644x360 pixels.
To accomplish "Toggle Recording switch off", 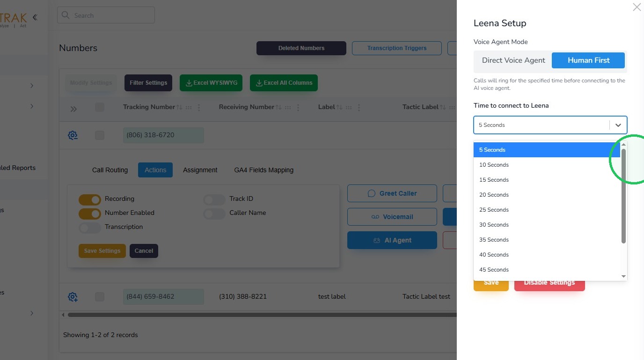I will click(x=89, y=200).
